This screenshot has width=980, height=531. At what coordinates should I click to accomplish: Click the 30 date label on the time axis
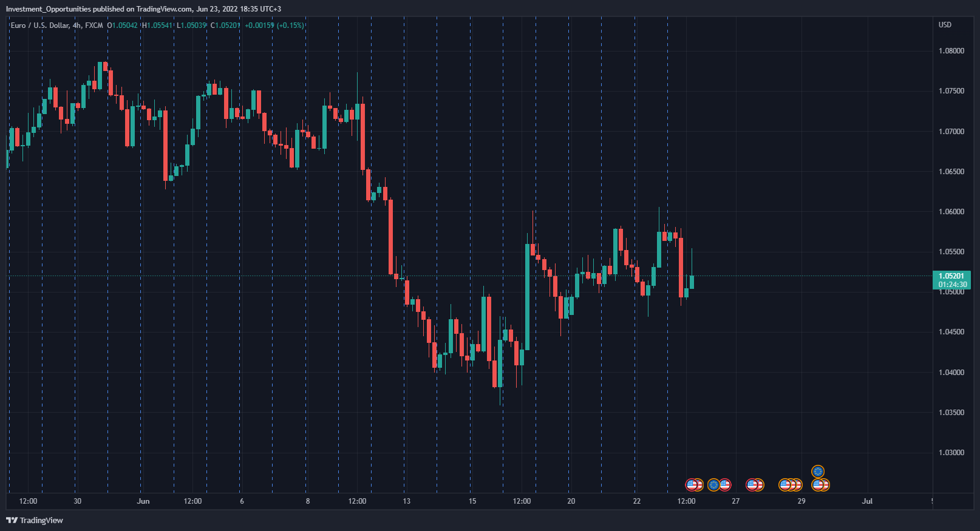77,501
